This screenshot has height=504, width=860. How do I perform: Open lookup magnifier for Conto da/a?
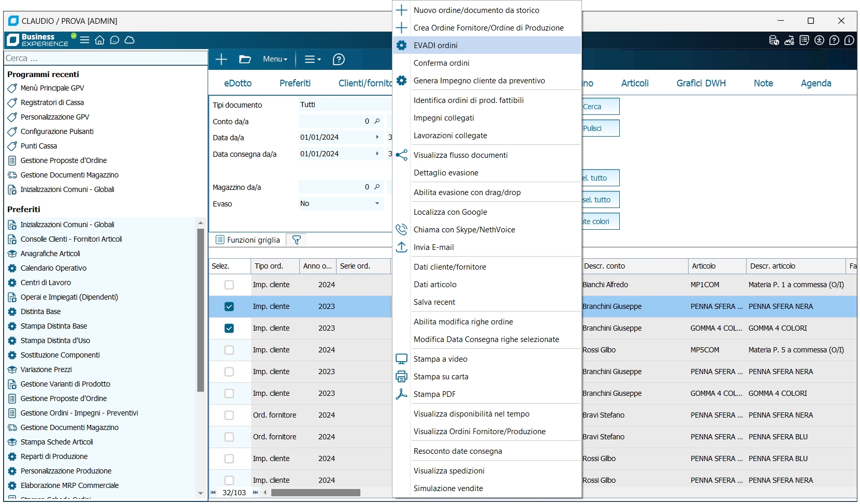tap(377, 121)
